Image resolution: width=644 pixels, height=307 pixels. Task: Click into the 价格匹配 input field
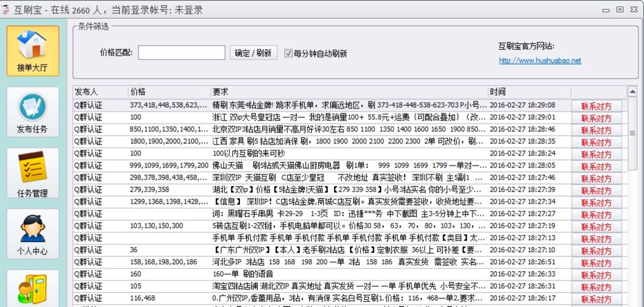[182, 53]
